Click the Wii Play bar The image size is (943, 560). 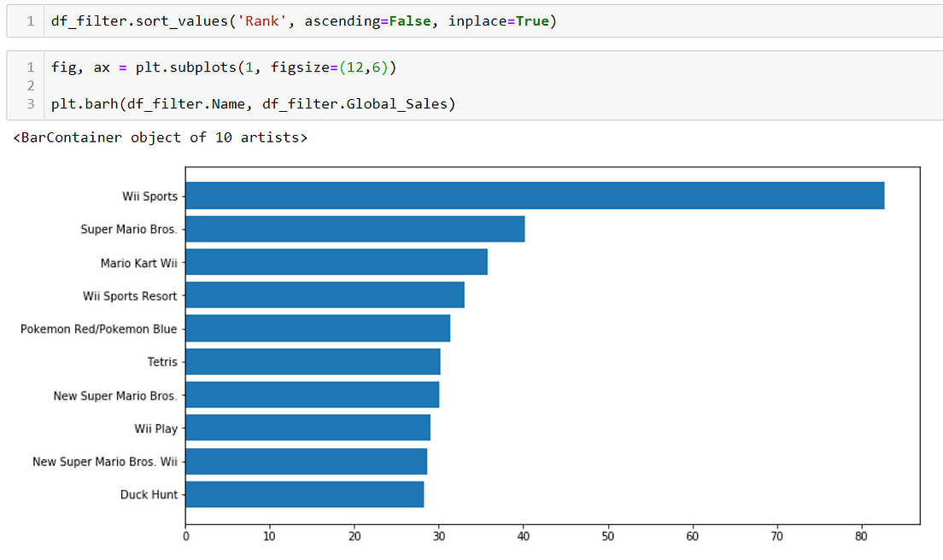pos(307,428)
